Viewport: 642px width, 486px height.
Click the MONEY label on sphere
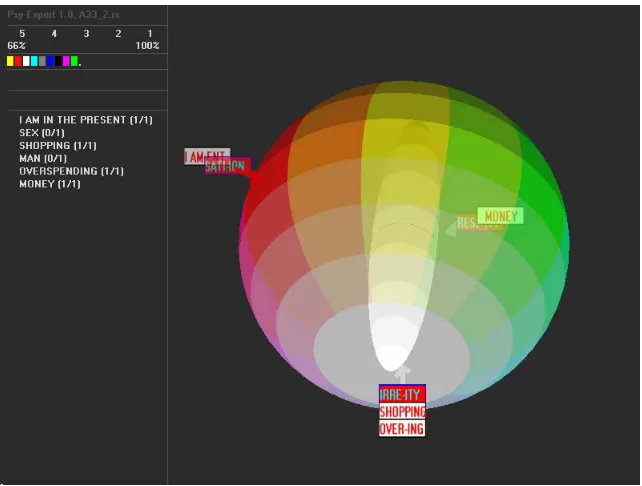pyautogui.click(x=500, y=216)
